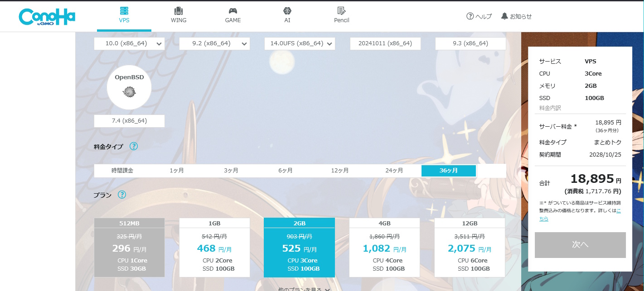Expand the 9.2 (x86_64) version dropdown
Viewport: 644px width, 291px height.
point(244,44)
